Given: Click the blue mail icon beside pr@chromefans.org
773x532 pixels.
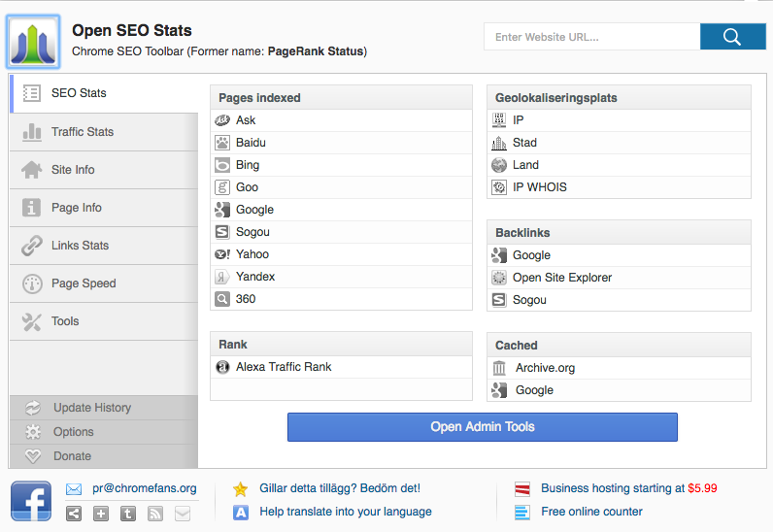Looking at the screenshot, I should click(x=74, y=489).
